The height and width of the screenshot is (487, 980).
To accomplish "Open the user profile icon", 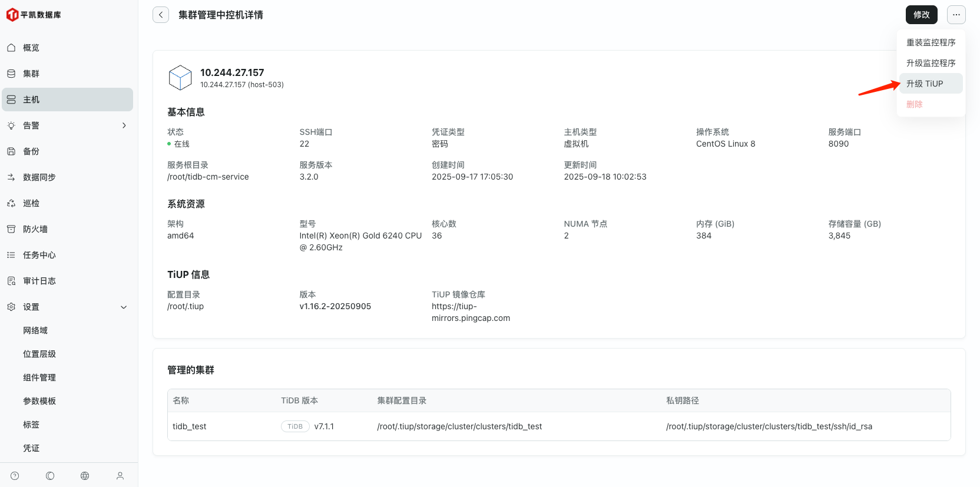I will pyautogui.click(x=120, y=476).
